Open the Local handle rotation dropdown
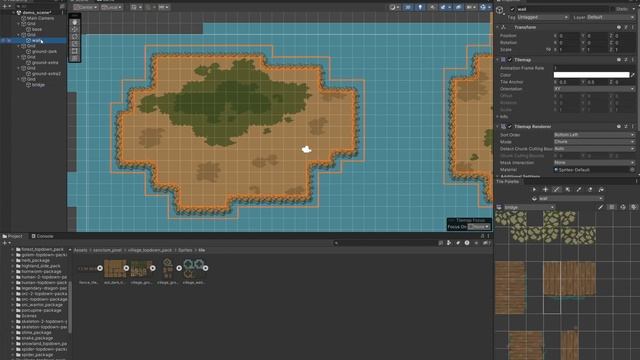The image size is (640, 360). click(111, 7)
